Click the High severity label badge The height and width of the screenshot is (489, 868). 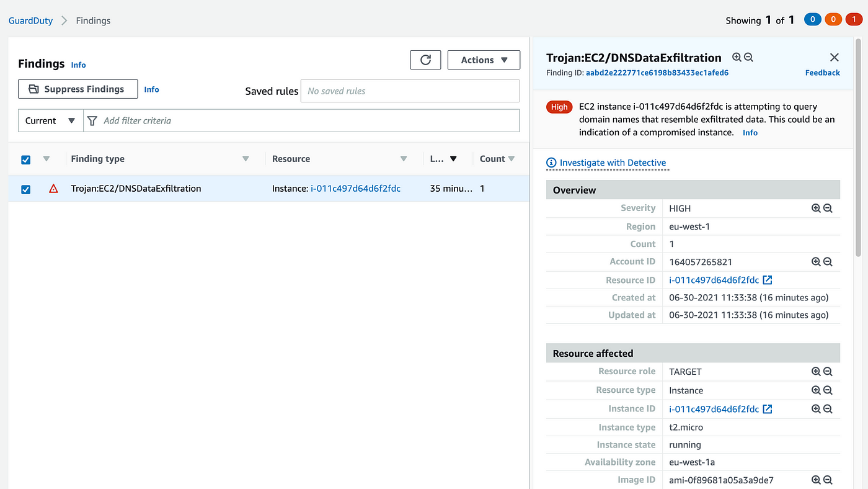[559, 107]
